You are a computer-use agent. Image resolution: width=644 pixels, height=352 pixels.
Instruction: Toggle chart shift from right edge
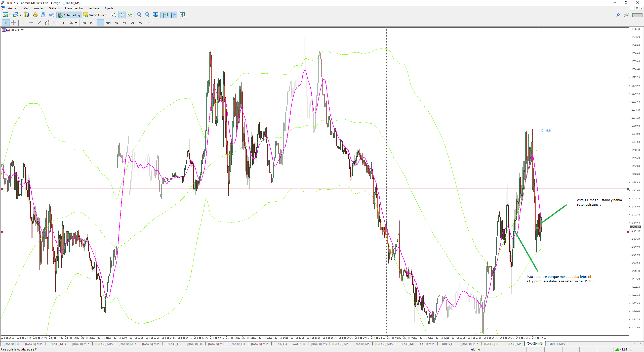(173, 15)
